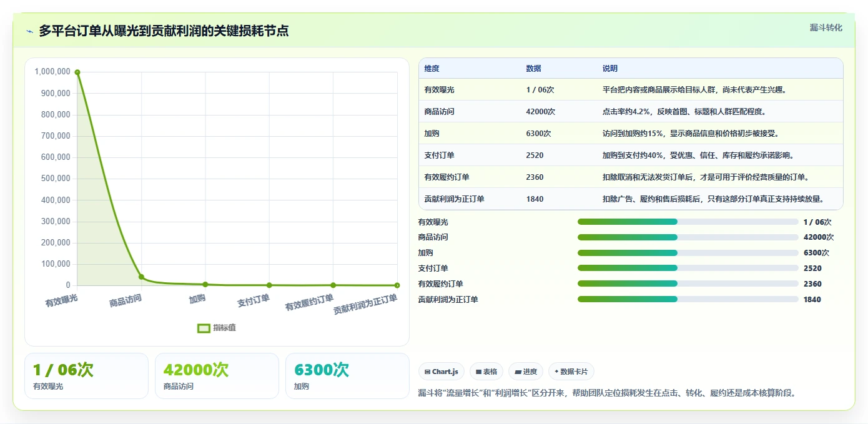Click the value 1840 beside the progress bar
Image resolution: width=868 pixels, height=424 pixels.
pyautogui.click(x=812, y=299)
